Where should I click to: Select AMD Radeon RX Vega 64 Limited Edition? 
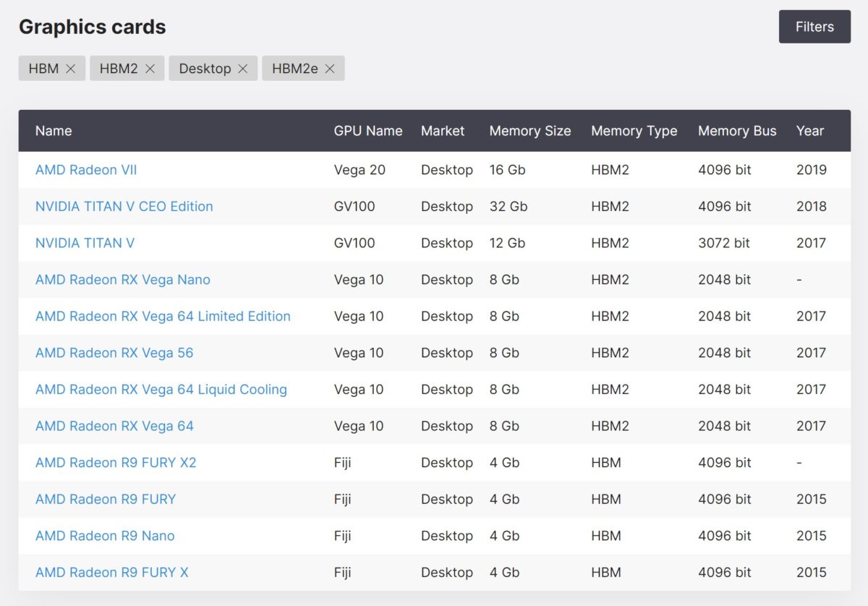(x=163, y=316)
